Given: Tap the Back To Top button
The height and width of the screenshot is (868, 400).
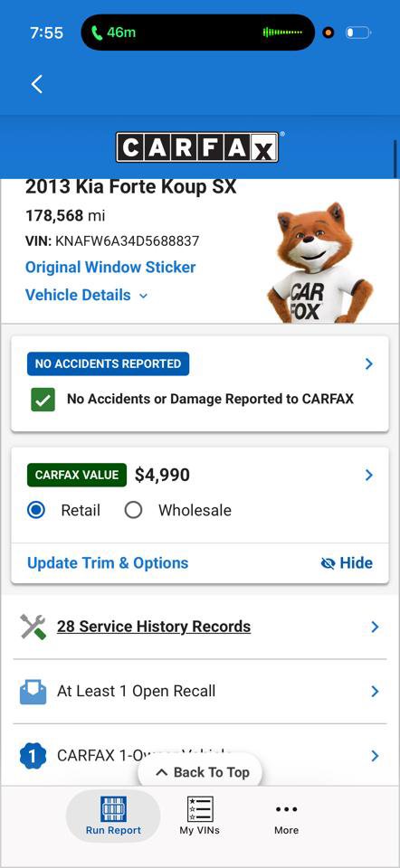Looking at the screenshot, I should tap(200, 771).
